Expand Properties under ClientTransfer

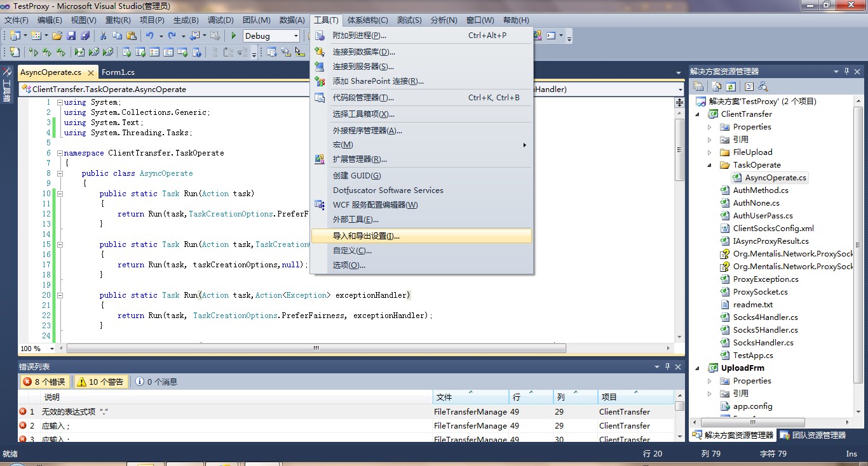pos(710,127)
